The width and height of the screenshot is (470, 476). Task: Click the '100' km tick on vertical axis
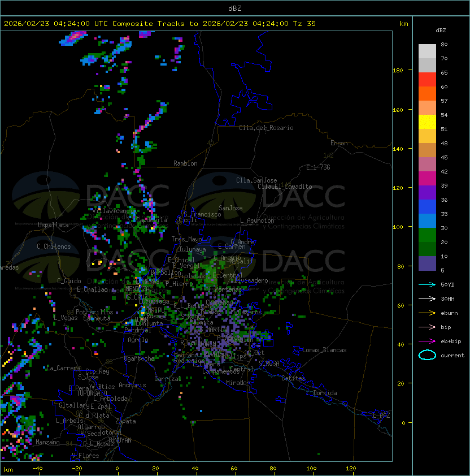click(x=398, y=227)
